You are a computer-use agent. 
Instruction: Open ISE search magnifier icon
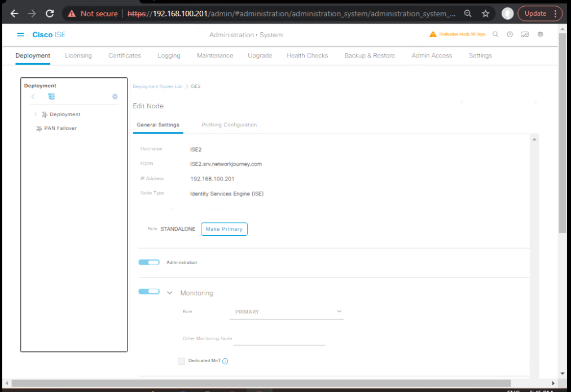[x=495, y=34]
